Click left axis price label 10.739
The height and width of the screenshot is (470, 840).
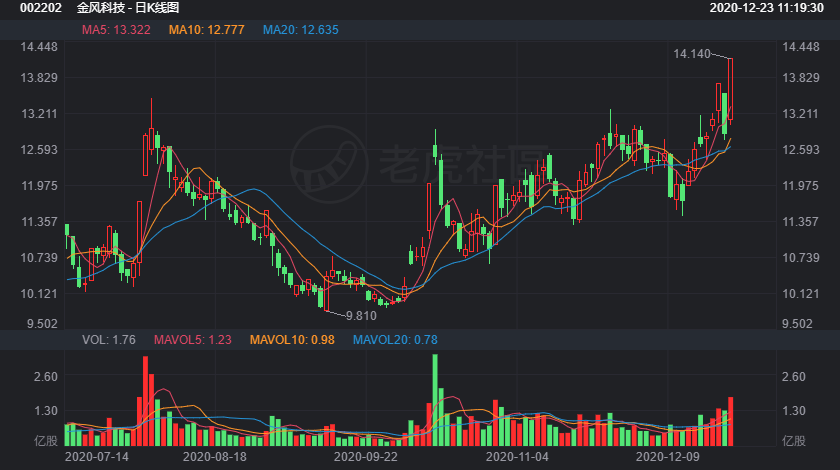[x=39, y=258]
